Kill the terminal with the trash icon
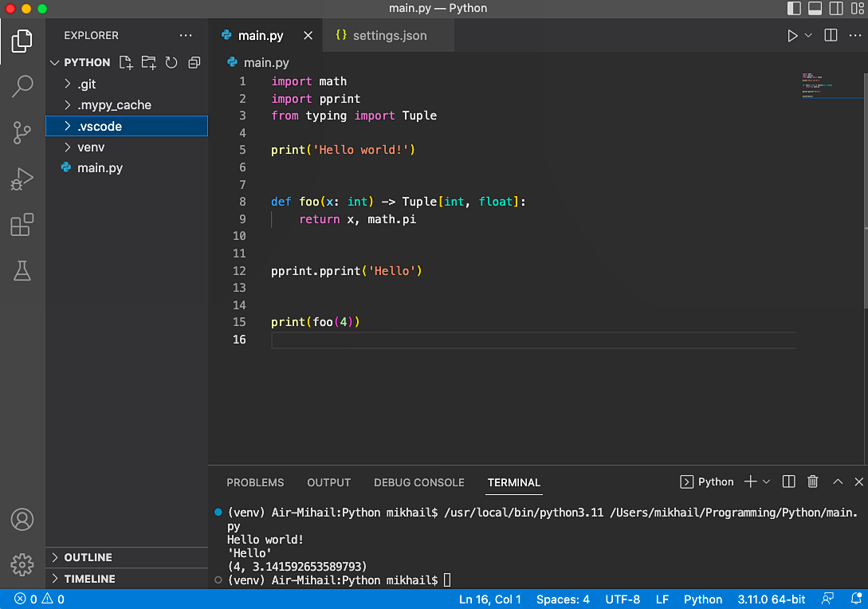 pyautogui.click(x=812, y=481)
